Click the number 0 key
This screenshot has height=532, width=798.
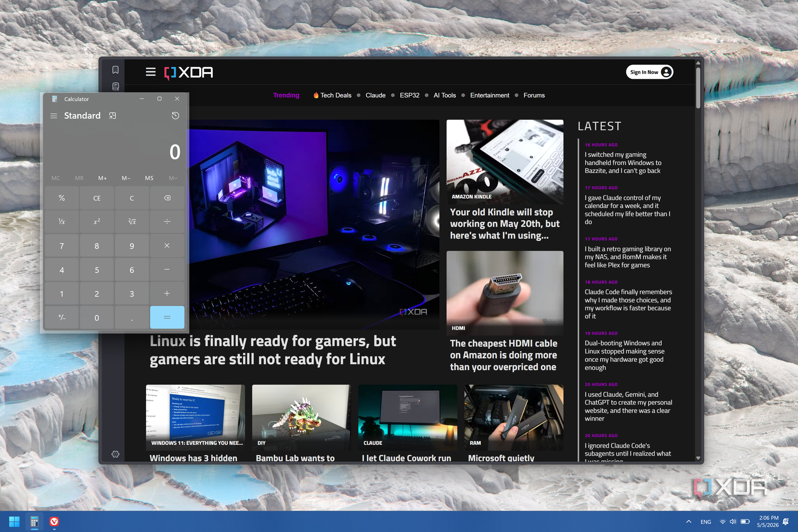(97, 317)
